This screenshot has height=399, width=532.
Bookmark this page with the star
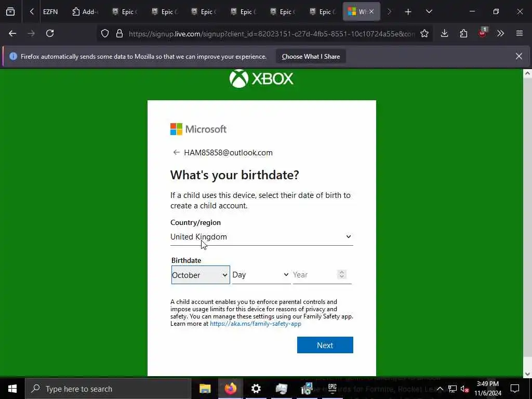(424, 33)
